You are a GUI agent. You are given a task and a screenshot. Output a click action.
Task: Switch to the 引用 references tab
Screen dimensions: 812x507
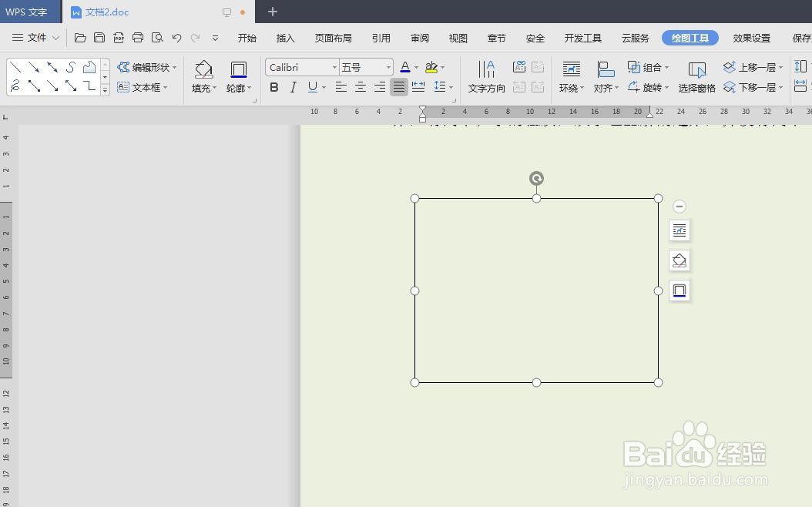381,39
